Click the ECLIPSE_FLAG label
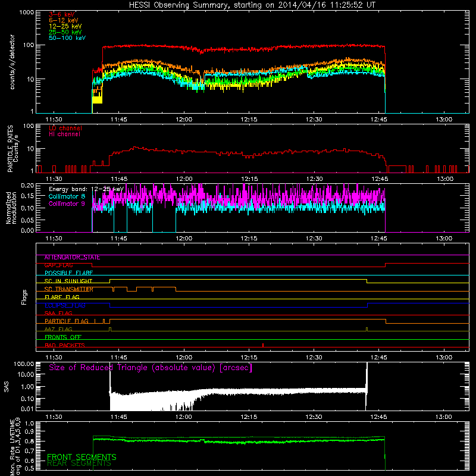 tap(65, 305)
